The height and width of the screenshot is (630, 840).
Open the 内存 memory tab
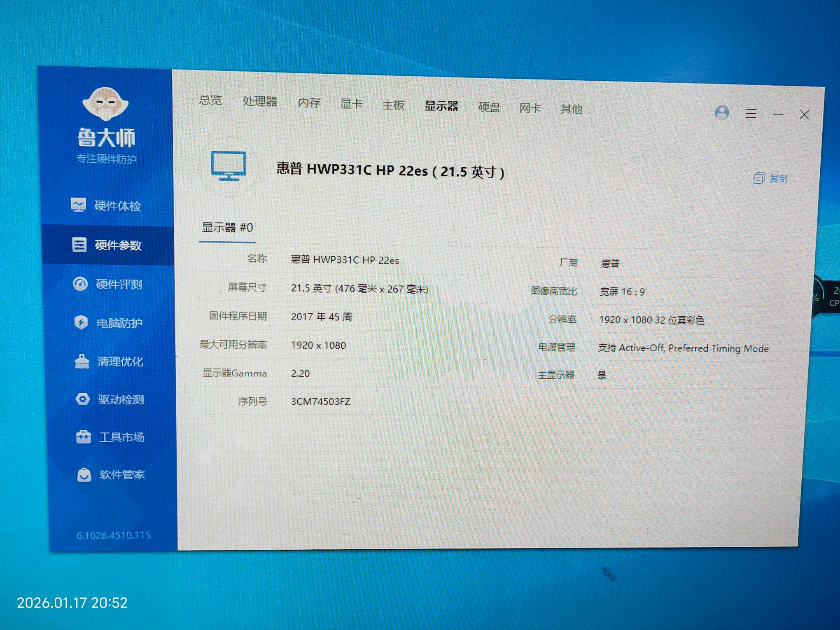pos(309,103)
